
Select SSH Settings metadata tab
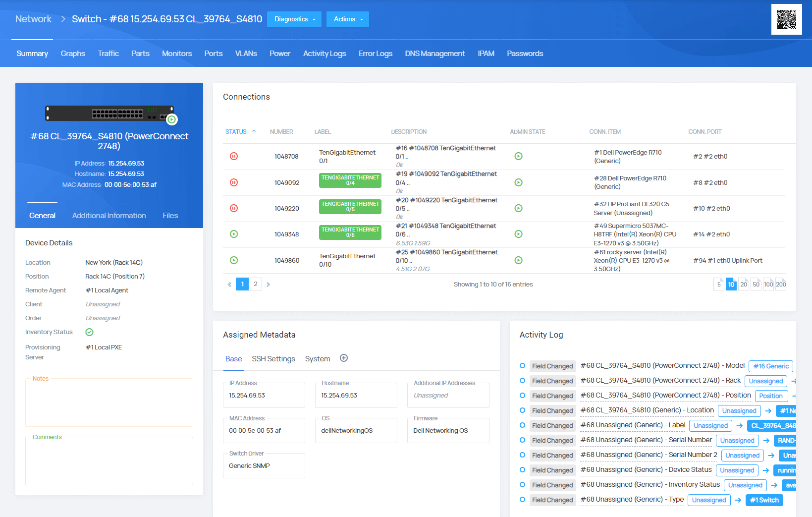(x=273, y=359)
